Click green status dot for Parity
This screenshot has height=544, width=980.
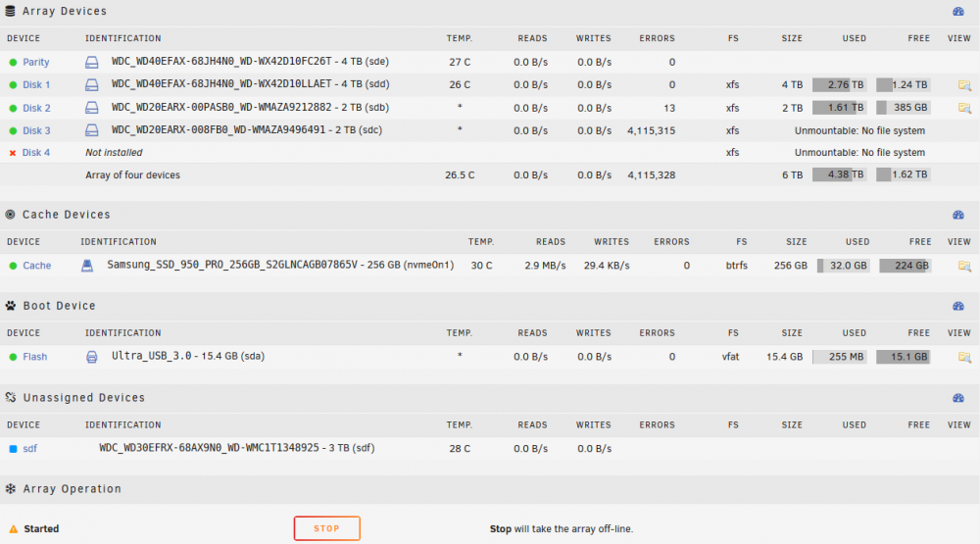(x=13, y=62)
